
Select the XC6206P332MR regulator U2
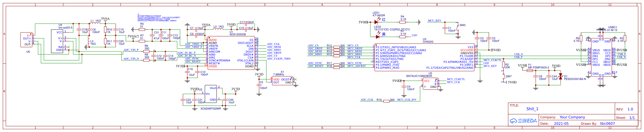211,94
